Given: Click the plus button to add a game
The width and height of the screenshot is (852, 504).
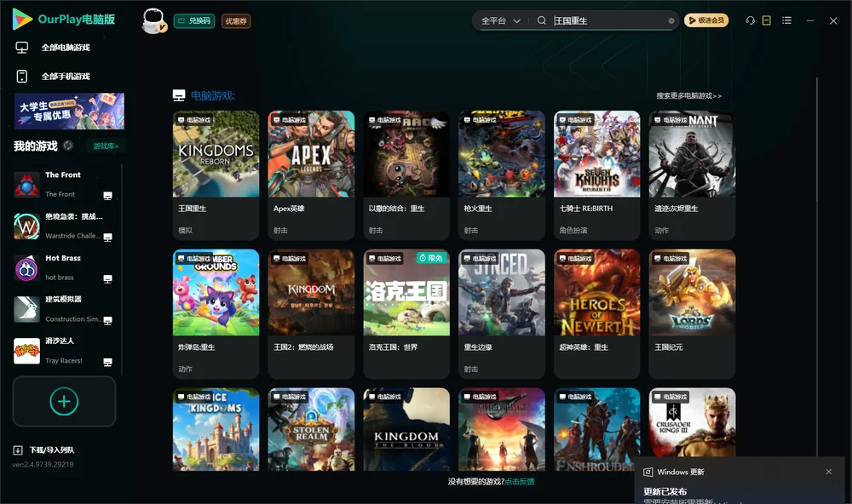Looking at the screenshot, I should 64,401.
